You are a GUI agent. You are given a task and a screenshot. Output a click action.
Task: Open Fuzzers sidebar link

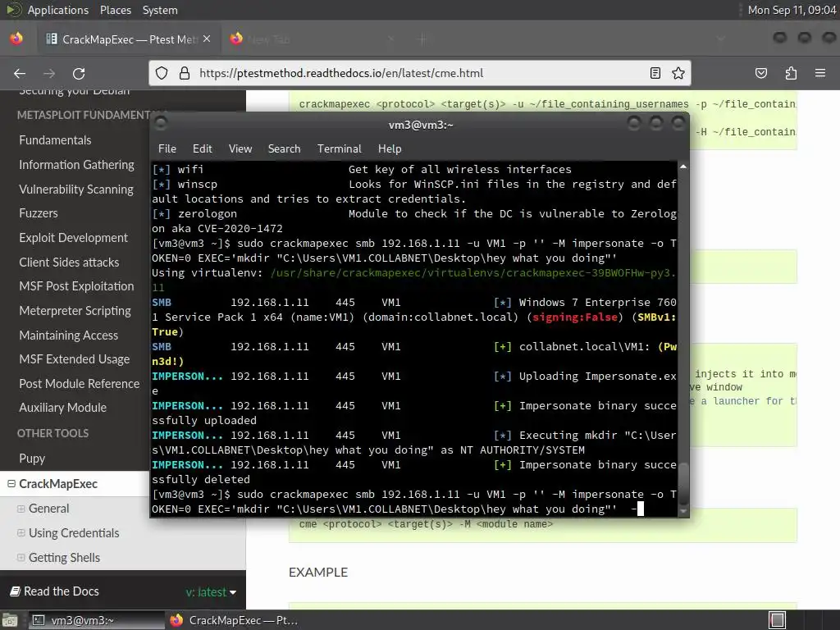[39, 213]
